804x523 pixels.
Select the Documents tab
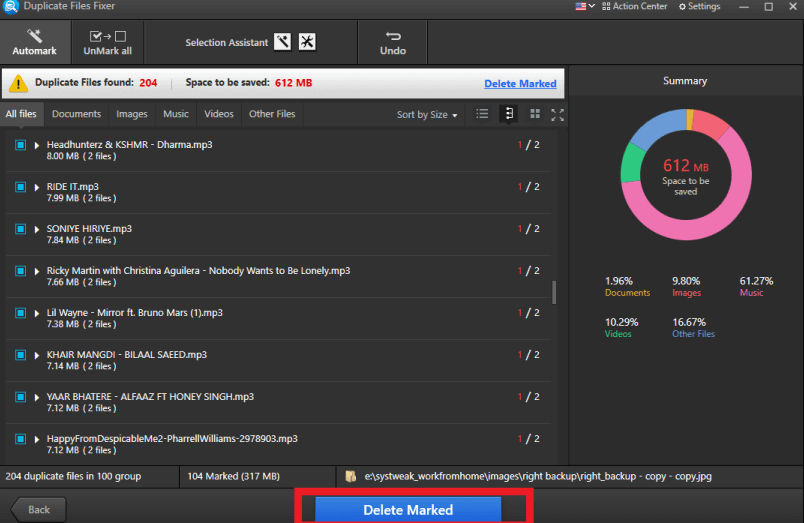76,114
